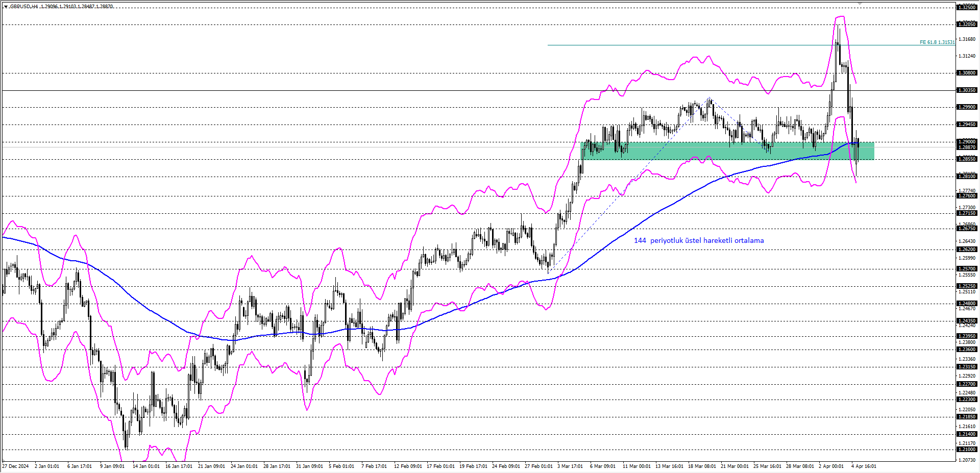The width and height of the screenshot is (980, 473).
Task: Select the FE 61.8 1.31531 Fibonacci label
Action: click(937, 42)
